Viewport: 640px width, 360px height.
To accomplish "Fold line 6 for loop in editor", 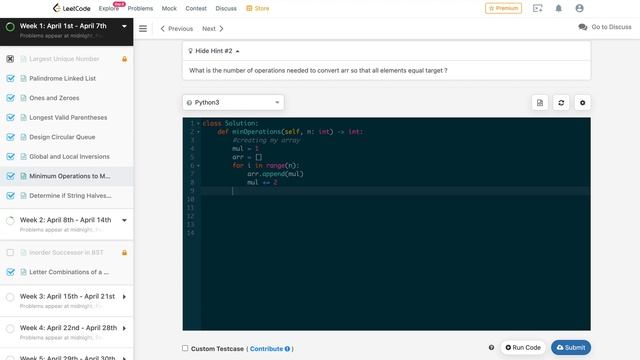I will point(198,166).
